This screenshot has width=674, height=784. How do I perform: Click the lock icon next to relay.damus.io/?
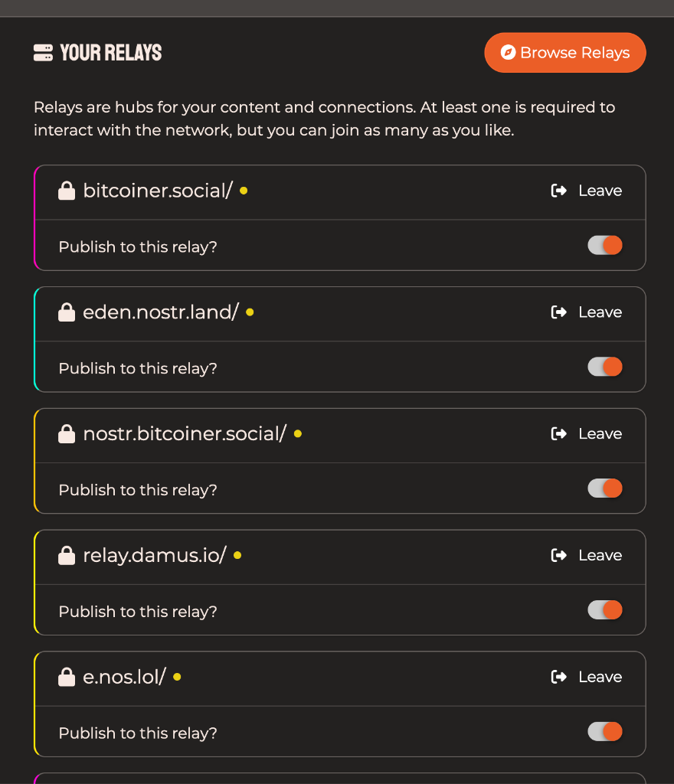(x=67, y=555)
